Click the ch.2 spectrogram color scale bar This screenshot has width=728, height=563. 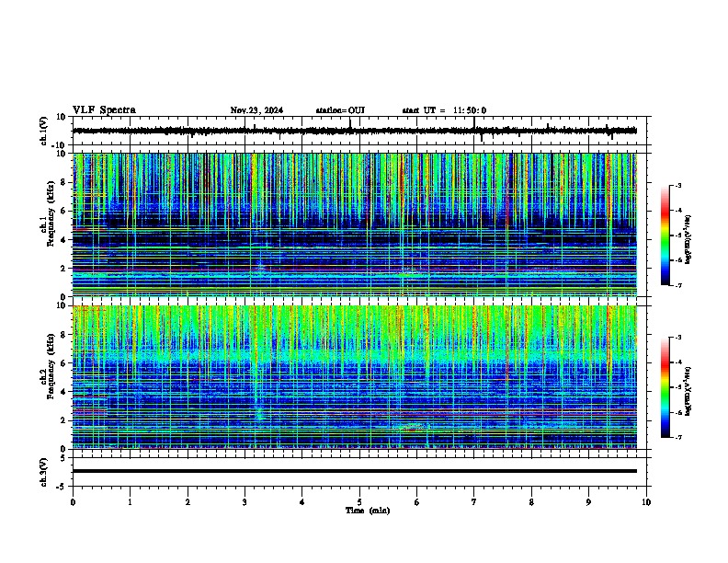click(665, 387)
